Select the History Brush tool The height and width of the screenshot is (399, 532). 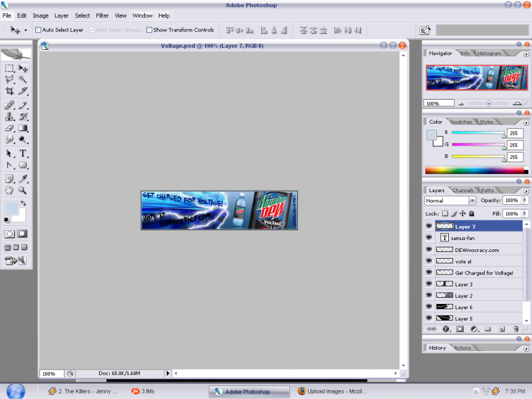coord(23,117)
